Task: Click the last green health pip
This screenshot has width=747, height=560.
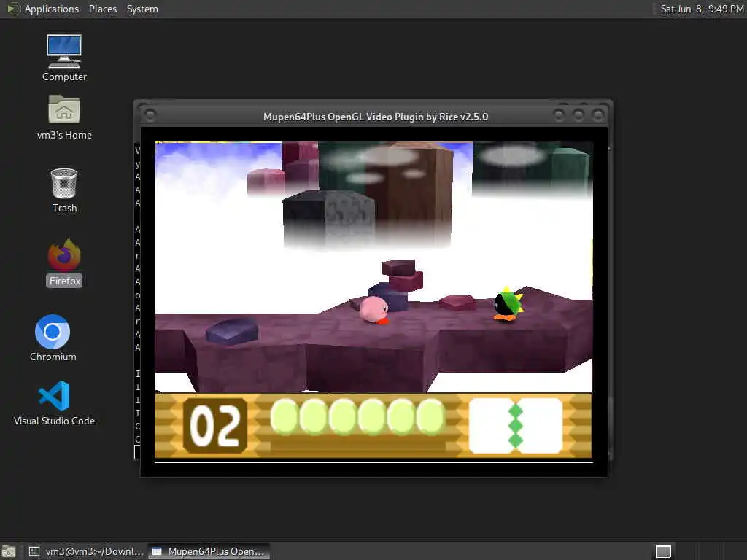Action: coord(430,416)
